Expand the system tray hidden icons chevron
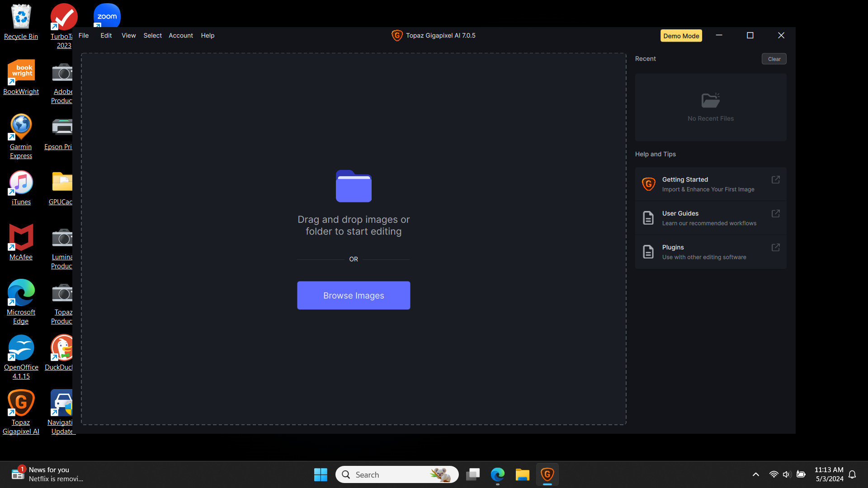Image resolution: width=868 pixels, height=488 pixels. pyautogui.click(x=755, y=474)
